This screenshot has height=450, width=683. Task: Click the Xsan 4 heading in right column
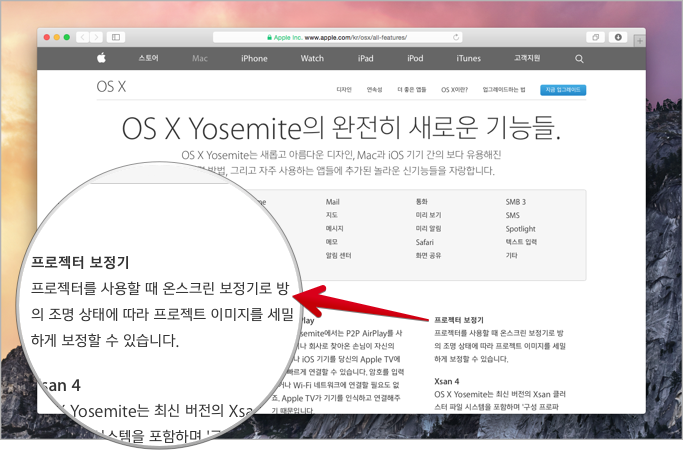click(x=446, y=381)
